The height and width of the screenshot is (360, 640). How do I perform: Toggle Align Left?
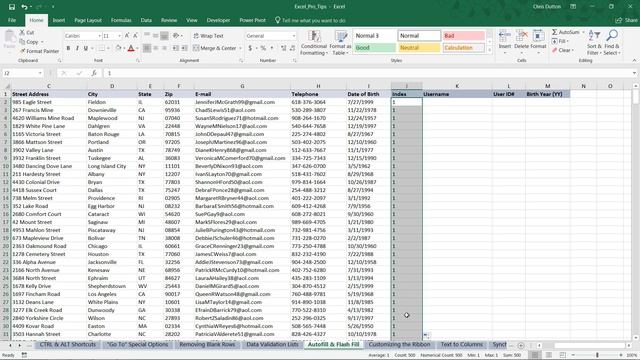click(147, 48)
